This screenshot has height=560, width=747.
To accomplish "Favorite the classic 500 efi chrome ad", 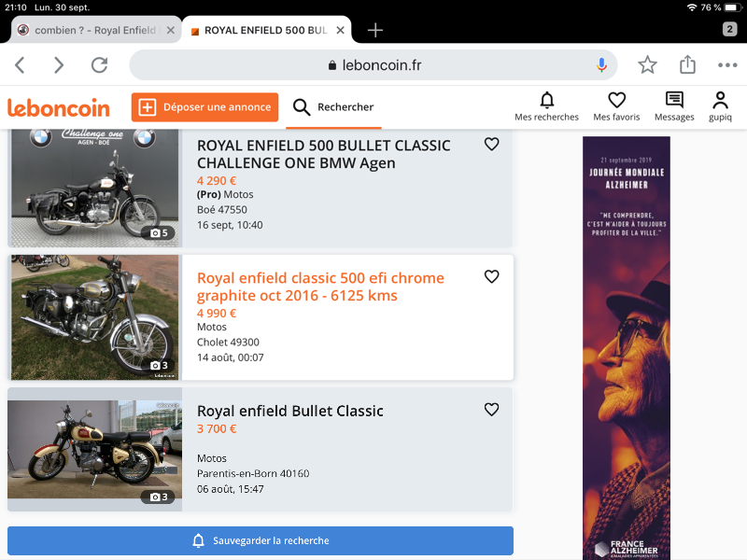I will pyautogui.click(x=492, y=276).
